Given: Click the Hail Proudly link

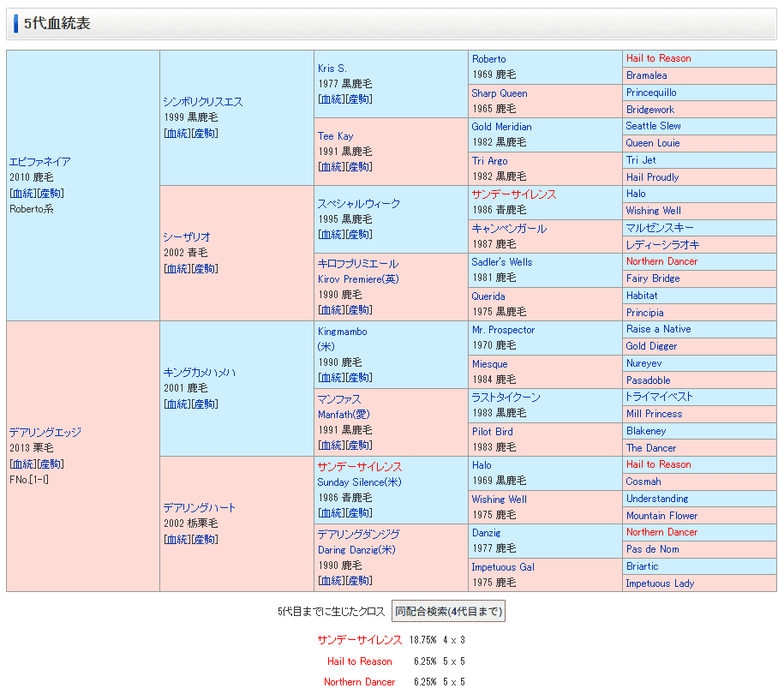Looking at the screenshot, I should (x=653, y=177).
